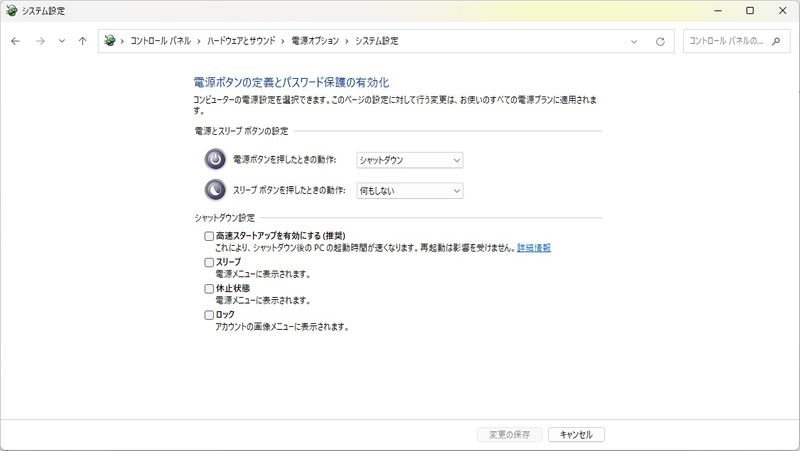Open the power button action dropdown (シャットダウン)

pyautogui.click(x=410, y=160)
